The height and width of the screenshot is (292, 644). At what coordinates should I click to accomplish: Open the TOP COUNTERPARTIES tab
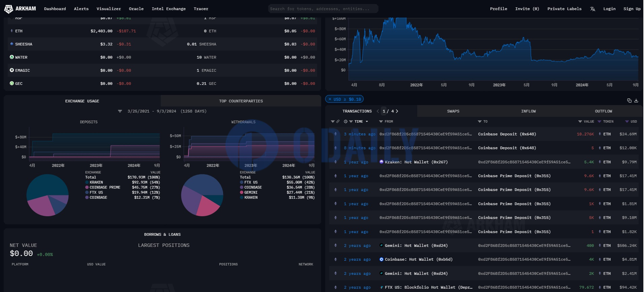[241, 101]
